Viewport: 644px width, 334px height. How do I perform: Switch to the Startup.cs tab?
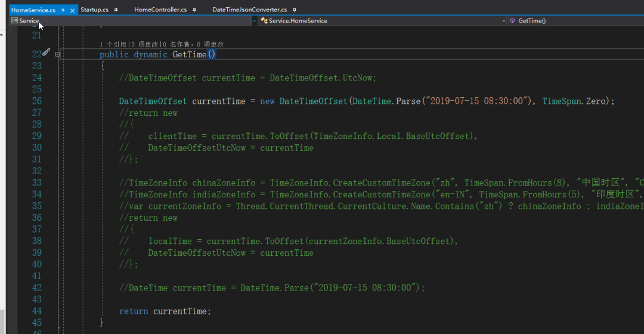pos(94,10)
